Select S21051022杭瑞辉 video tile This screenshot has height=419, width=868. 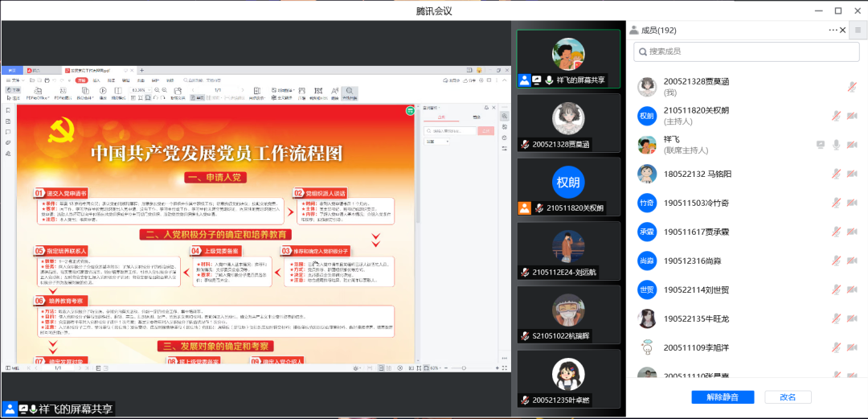pos(568,314)
